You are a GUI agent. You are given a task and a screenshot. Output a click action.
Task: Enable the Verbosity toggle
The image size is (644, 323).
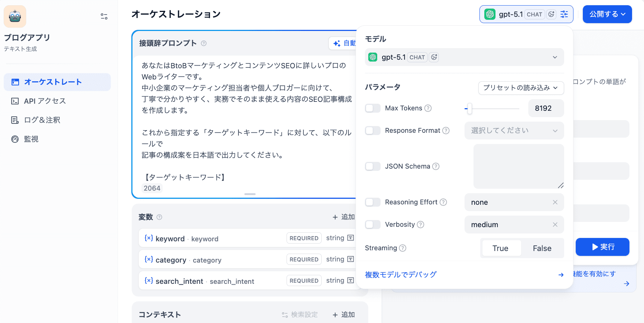click(373, 225)
